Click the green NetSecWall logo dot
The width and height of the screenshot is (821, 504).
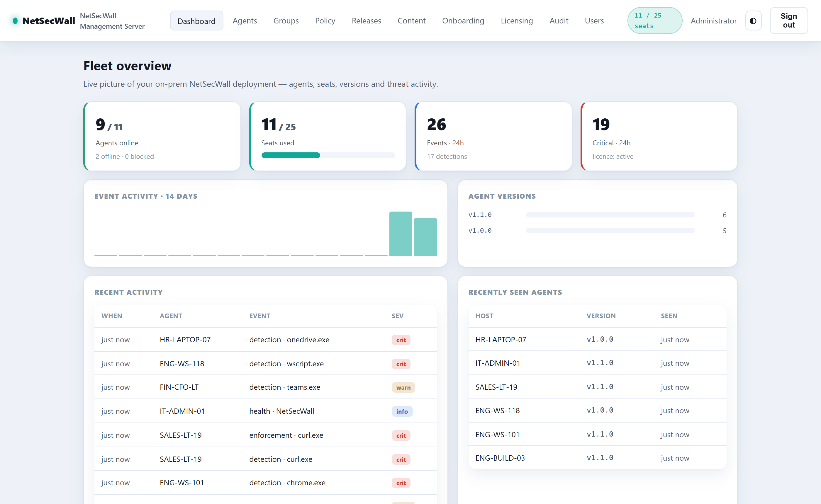pyautogui.click(x=15, y=21)
